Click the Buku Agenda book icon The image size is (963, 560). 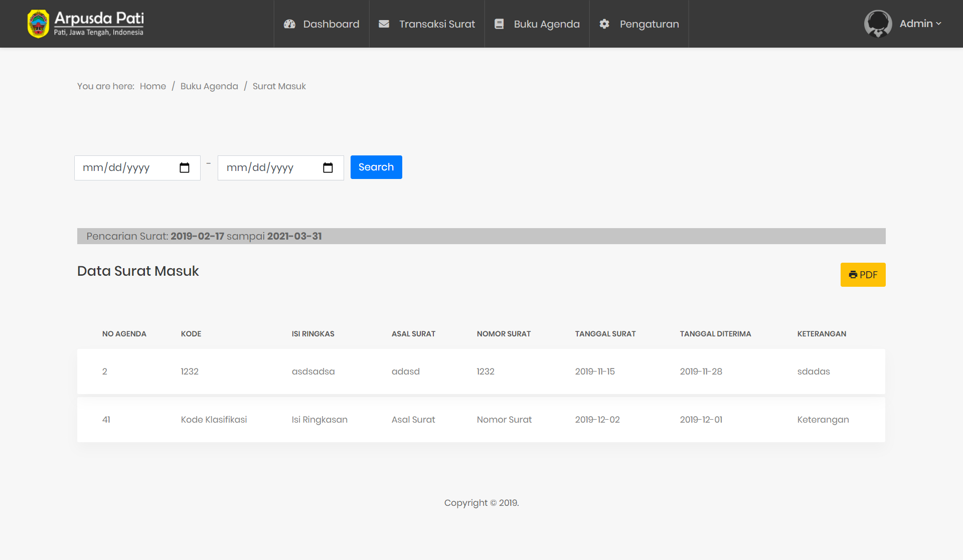click(499, 24)
